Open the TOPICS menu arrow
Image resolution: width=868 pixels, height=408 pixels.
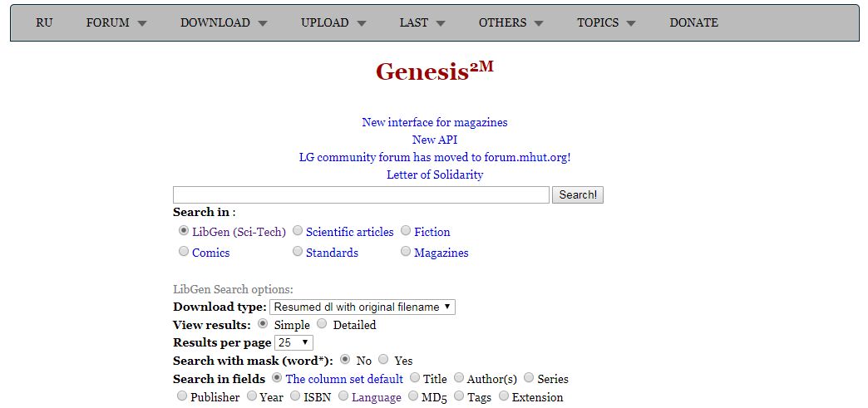pyautogui.click(x=631, y=23)
